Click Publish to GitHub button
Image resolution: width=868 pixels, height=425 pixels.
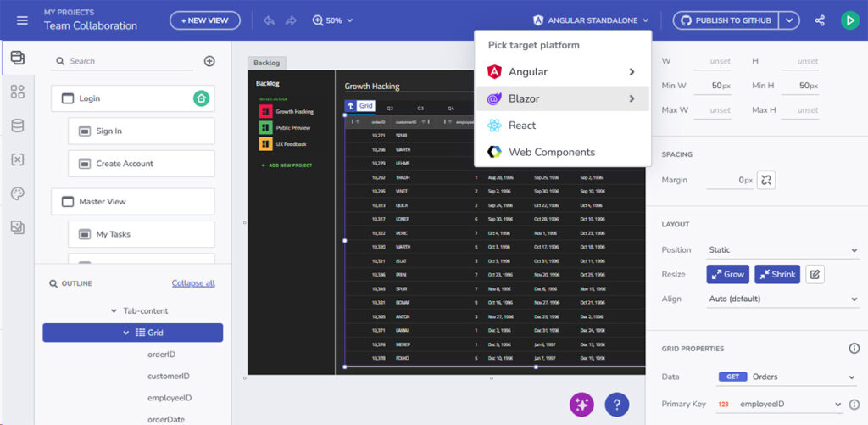(x=726, y=20)
